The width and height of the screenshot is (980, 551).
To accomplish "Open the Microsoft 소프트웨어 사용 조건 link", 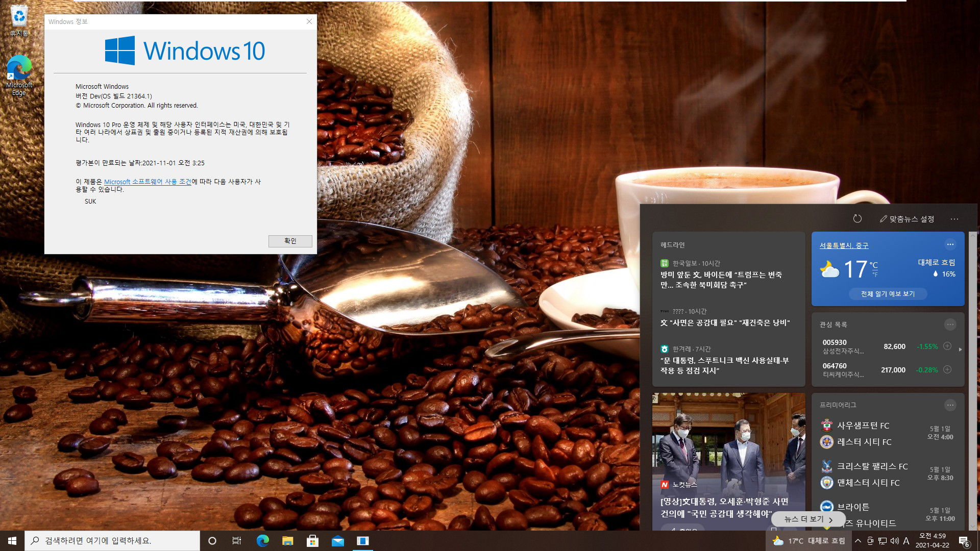I will click(x=148, y=182).
